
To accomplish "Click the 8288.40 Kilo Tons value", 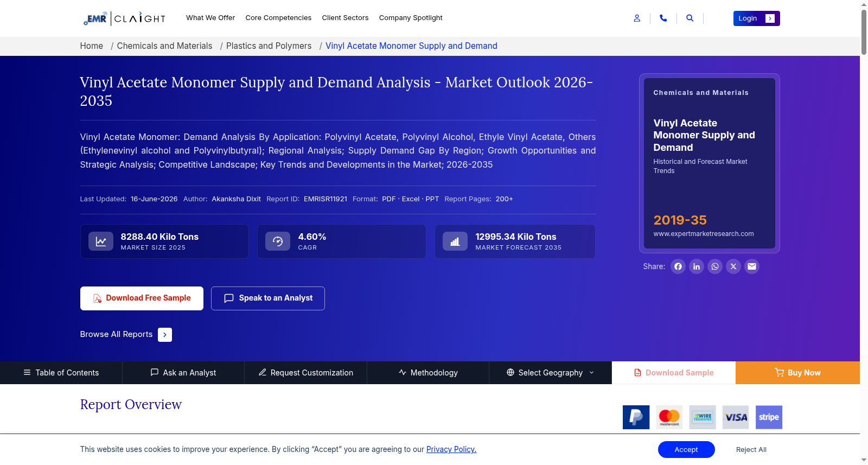I will click(x=159, y=237).
